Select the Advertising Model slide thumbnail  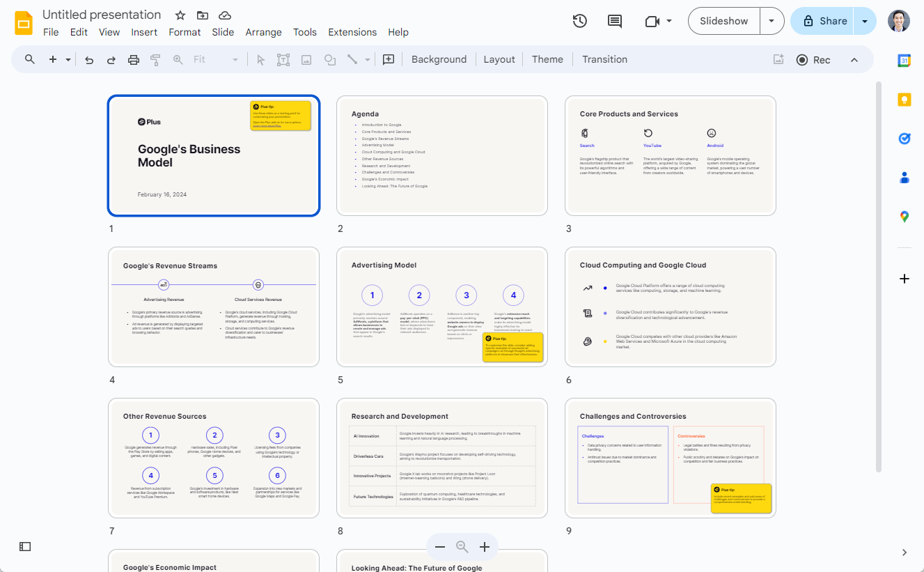click(x=442, y=307)
